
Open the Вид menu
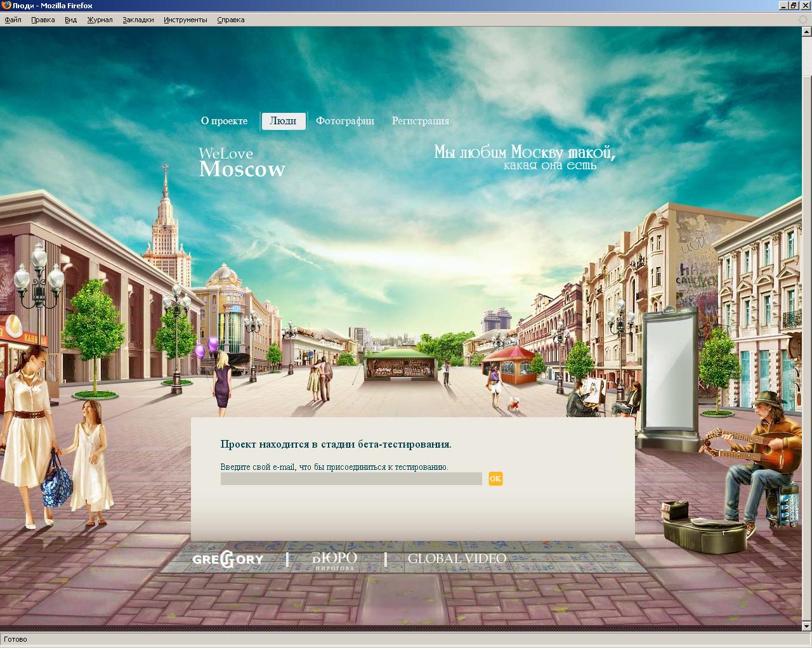point(70,20)
